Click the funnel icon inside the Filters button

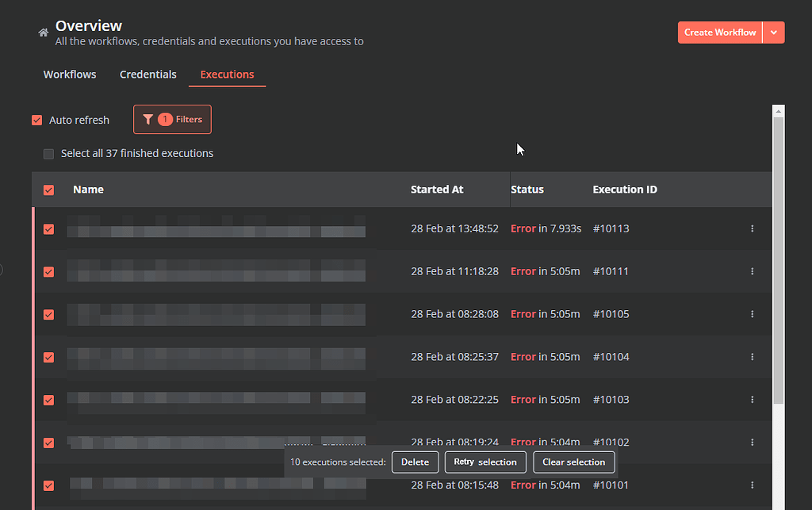tap(148, 119)
